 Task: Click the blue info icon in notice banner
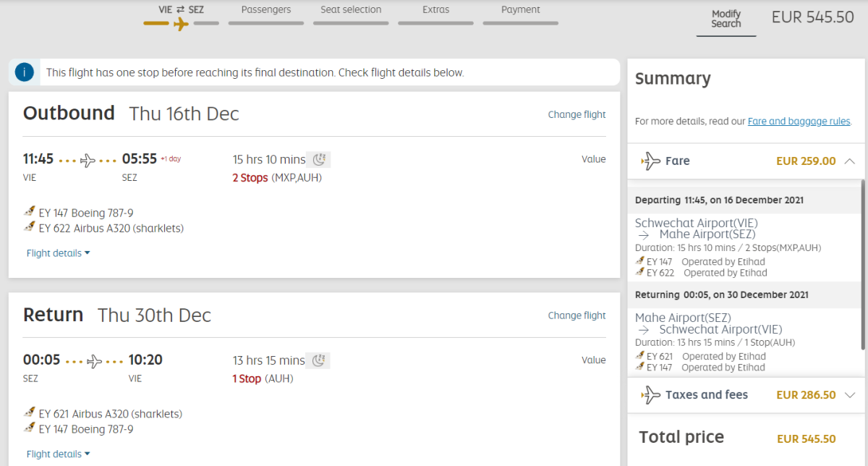point(25,72)
